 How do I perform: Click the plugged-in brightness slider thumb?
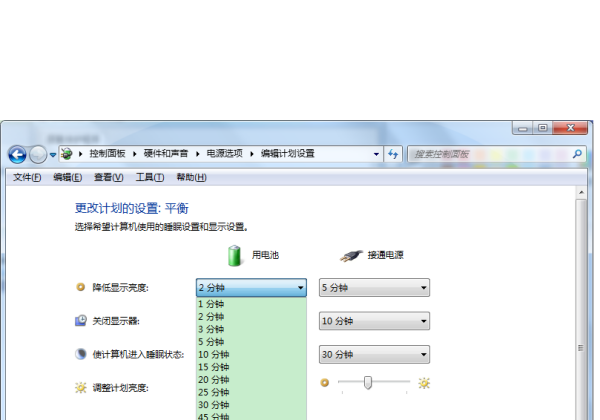[368, 382]
